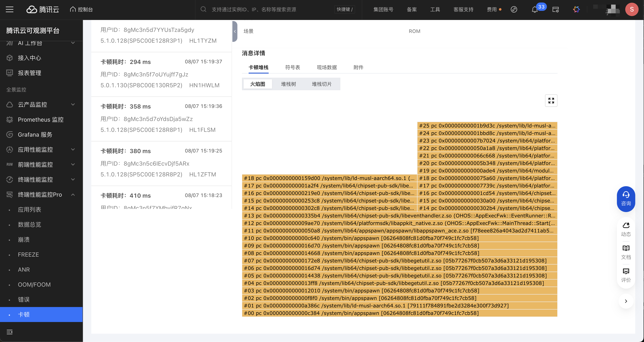644x342 pixels.
Task: Switch view to 堆栈切片
Action: click(x=322, y=84)
